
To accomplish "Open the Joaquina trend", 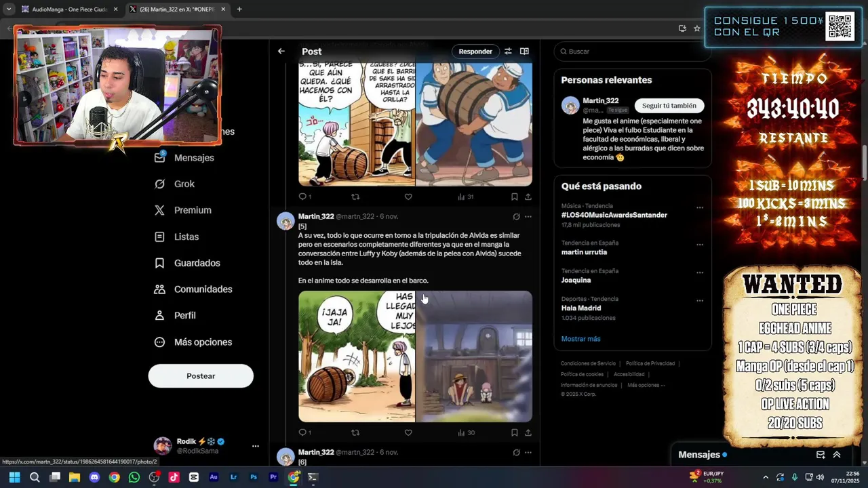I will 576,280.
